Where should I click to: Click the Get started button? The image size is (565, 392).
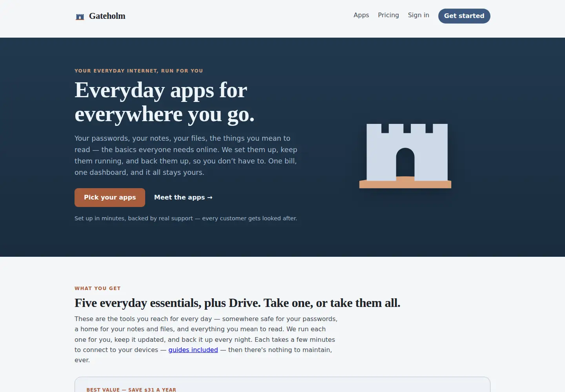pyautogui.click(x=464, y=16)
